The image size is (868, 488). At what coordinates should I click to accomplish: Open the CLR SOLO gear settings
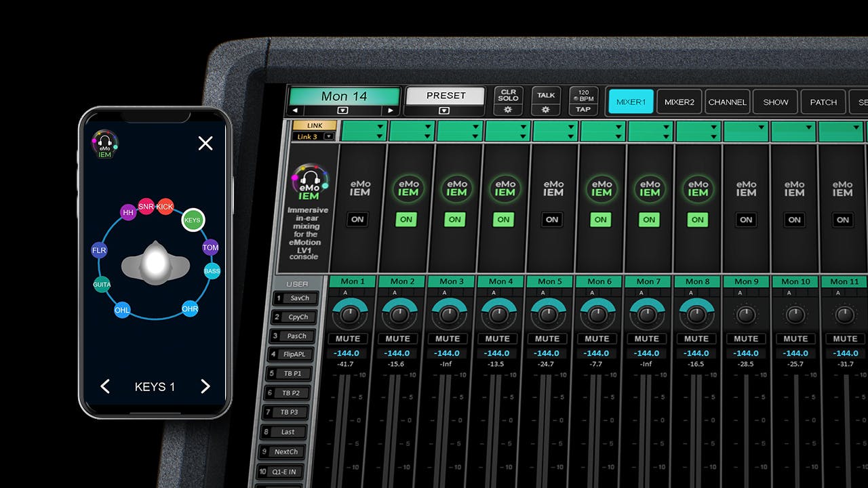508,109
